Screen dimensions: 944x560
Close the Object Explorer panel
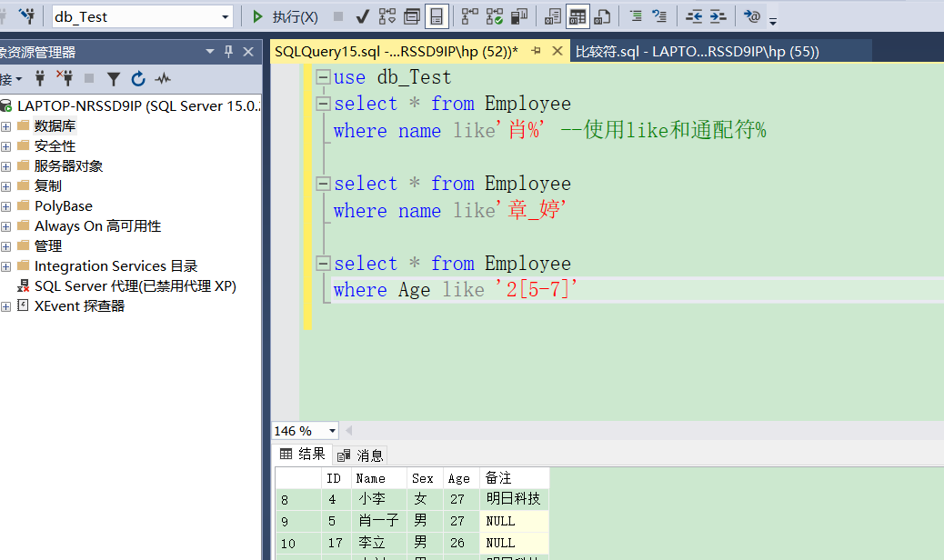(x=248, y=52)
